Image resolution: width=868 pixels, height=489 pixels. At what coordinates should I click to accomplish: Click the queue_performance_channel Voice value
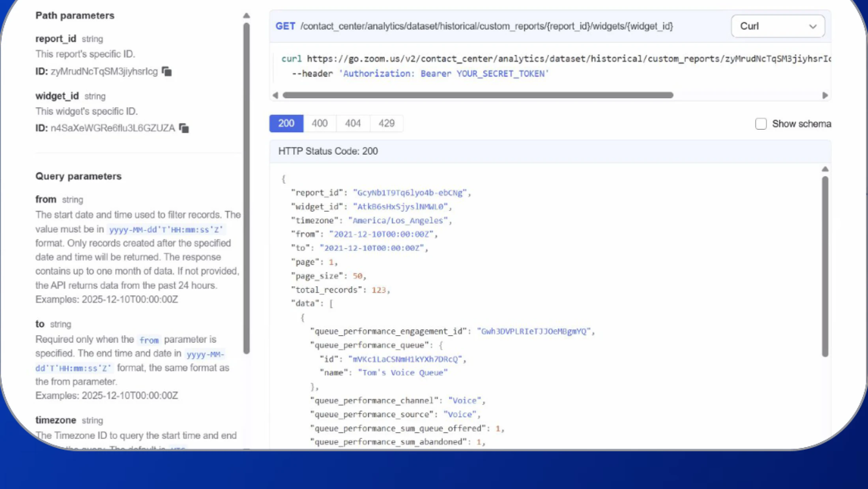tap(464, 401)
